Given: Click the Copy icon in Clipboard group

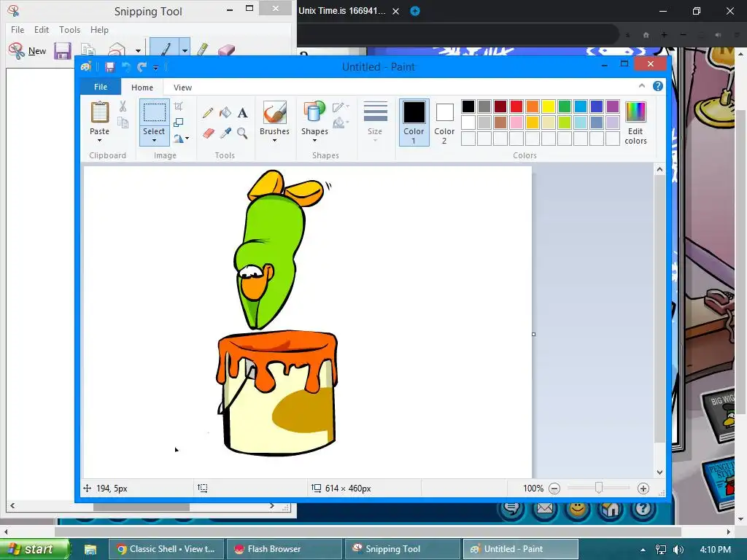Looking at the screenshot, I should (x=123, y=122).
